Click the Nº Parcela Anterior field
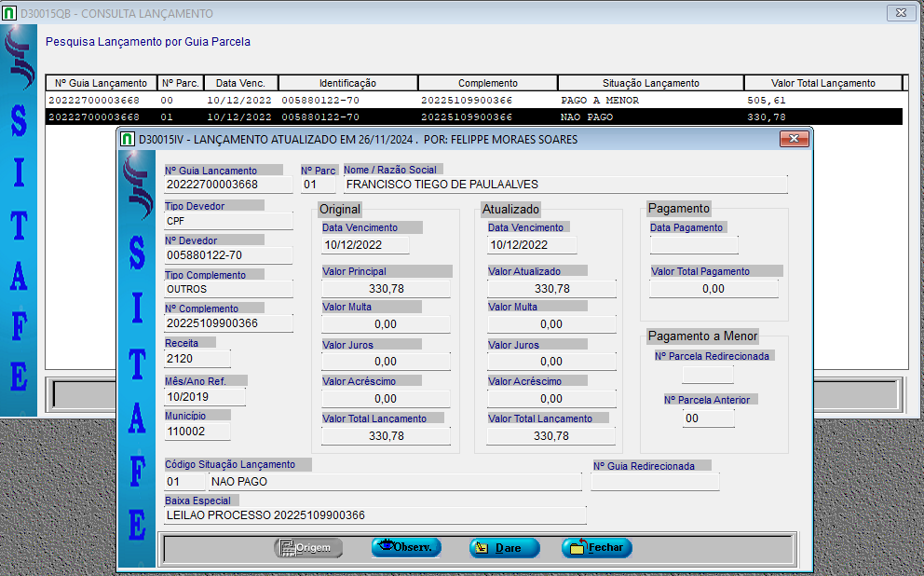The height and width of the screenshot is (576, 924). pos(708,418)
